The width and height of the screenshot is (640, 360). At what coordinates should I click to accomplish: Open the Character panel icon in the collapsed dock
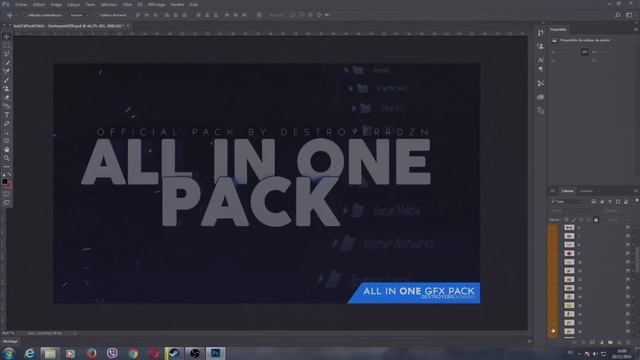pos(540,60)
